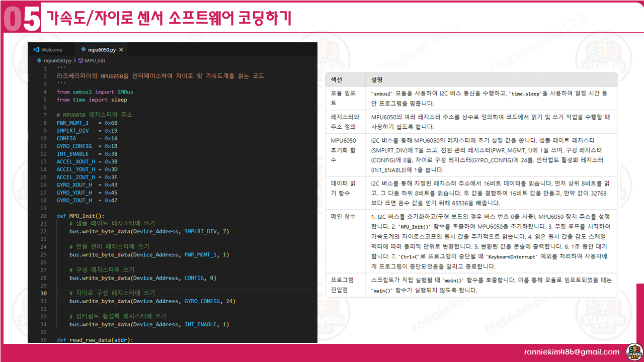The image size is (644, 362).
Task: Select the ACCEL_XOUT_H = 0x3B line
Action: point(87,161)
